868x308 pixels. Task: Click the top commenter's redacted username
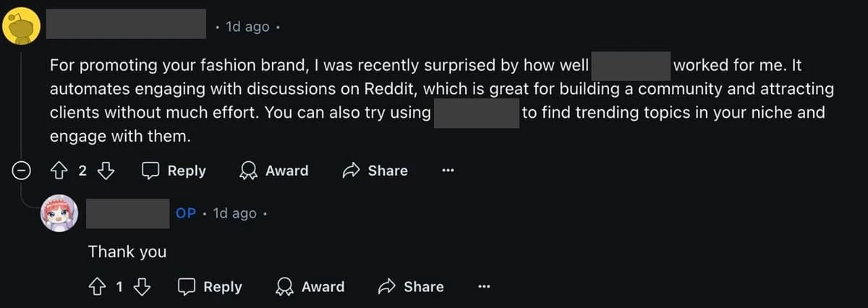(127, 27)
